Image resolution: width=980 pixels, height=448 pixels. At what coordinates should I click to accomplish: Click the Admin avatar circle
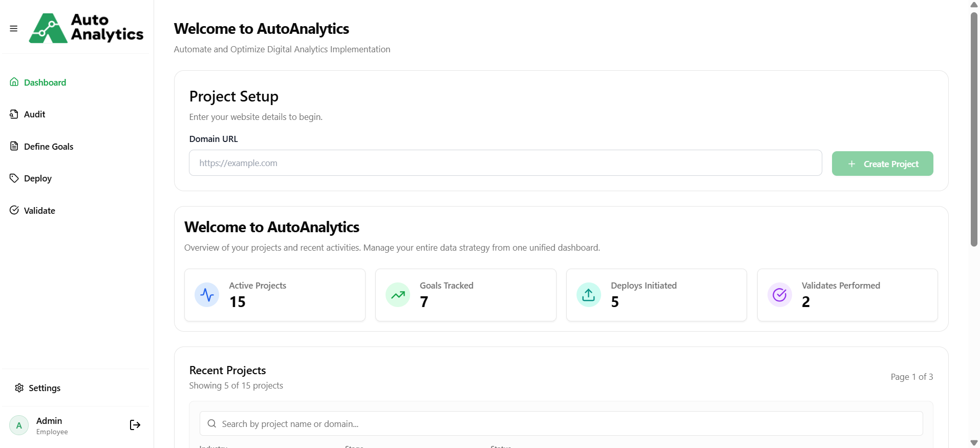[19, 425]
